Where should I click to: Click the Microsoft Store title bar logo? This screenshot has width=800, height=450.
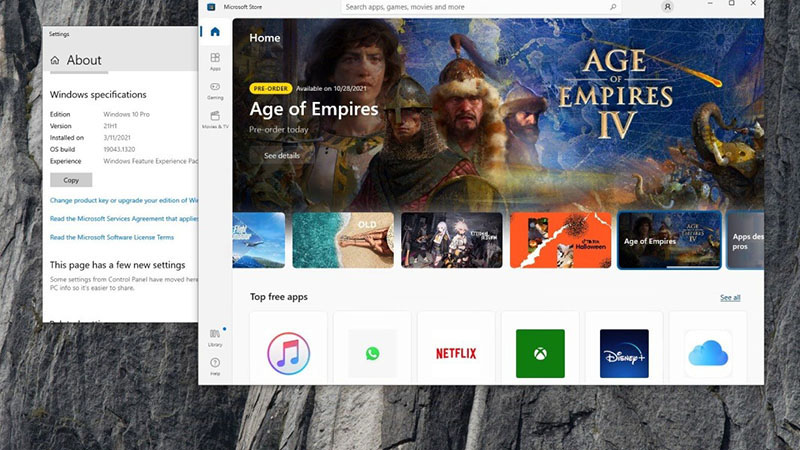[211, 7]
